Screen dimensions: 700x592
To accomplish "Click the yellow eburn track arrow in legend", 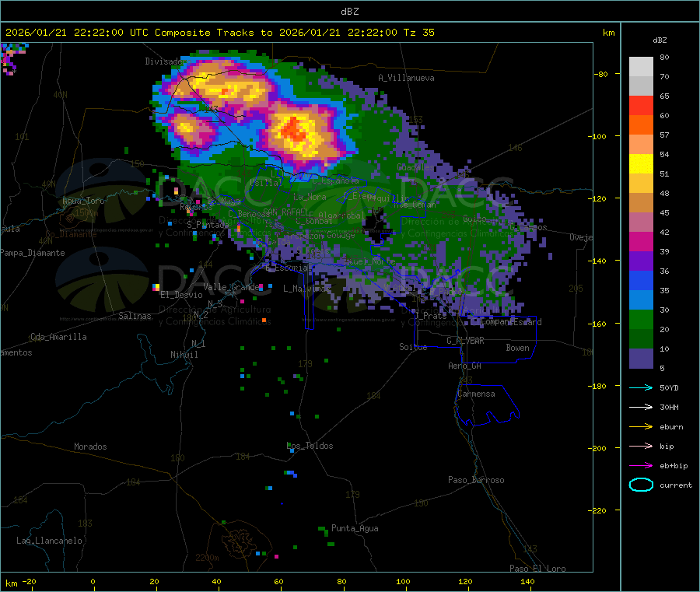I will click(x=641, y=427).
